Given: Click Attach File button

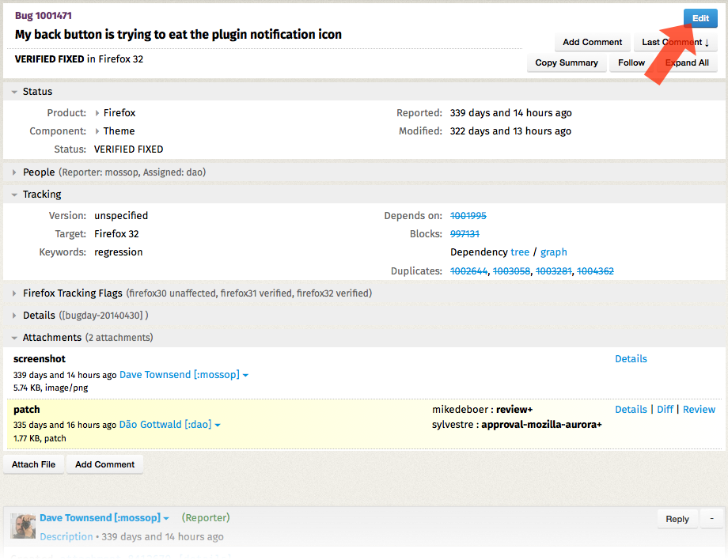Looking at the screenshot, I should coord(33,464).
